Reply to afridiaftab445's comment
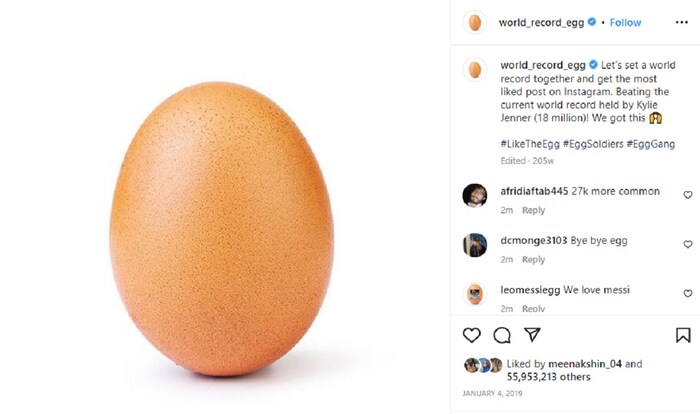 click(x=533, y=210)
